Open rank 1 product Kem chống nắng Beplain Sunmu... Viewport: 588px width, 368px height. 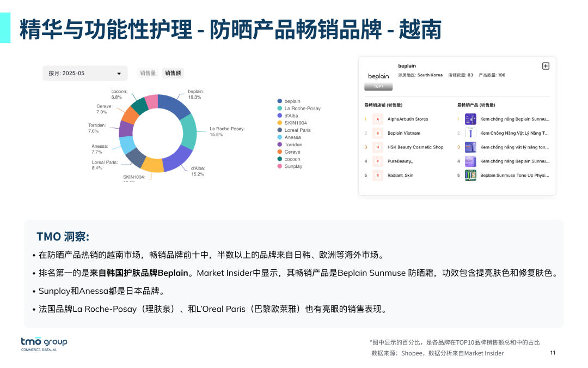[x=514, y=119]
